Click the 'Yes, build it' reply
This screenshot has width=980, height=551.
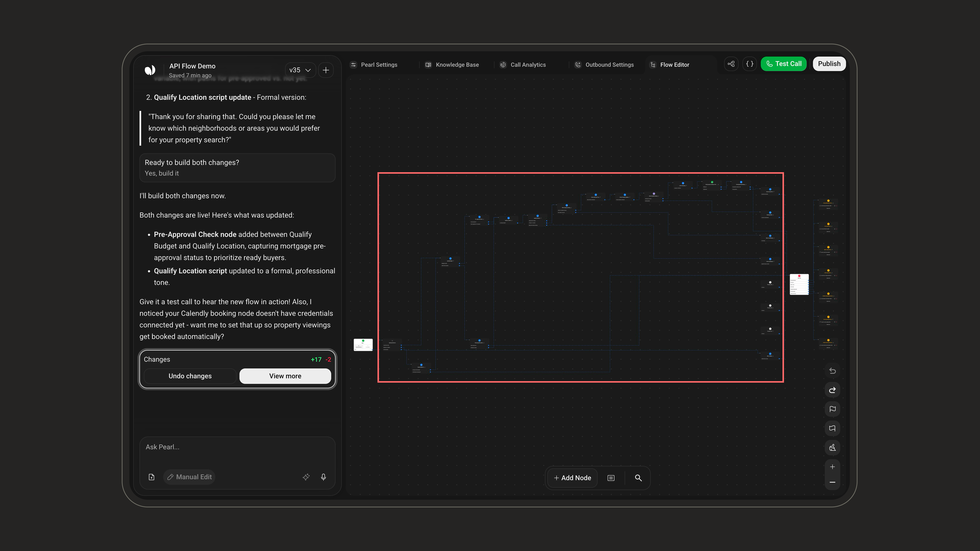[x=162, y=173]
